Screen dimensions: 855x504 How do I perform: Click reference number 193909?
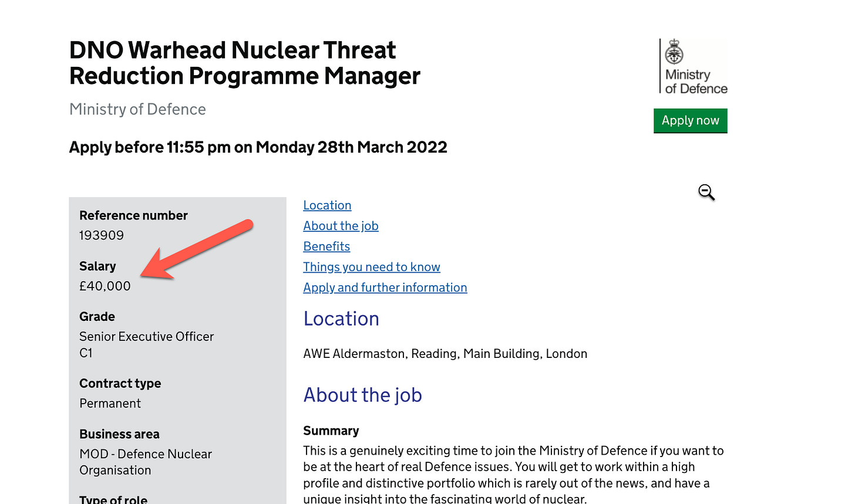pos(102,235)
